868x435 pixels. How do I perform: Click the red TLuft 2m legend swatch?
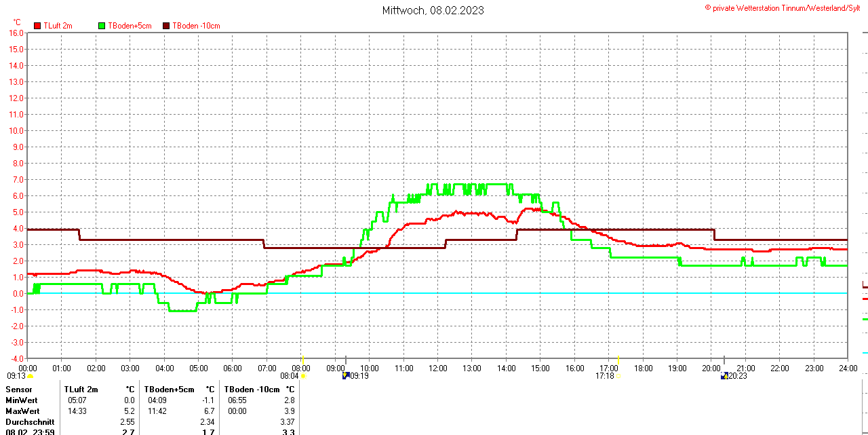pyautogui.click(x=37, y=26)
